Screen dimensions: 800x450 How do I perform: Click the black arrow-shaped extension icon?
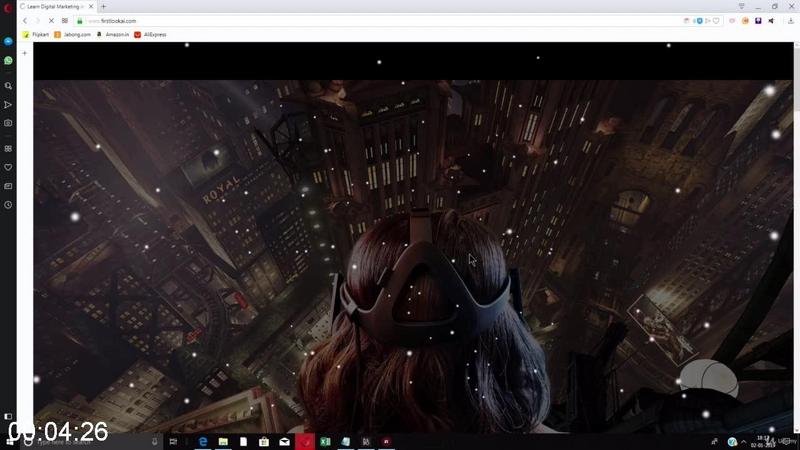771,21
